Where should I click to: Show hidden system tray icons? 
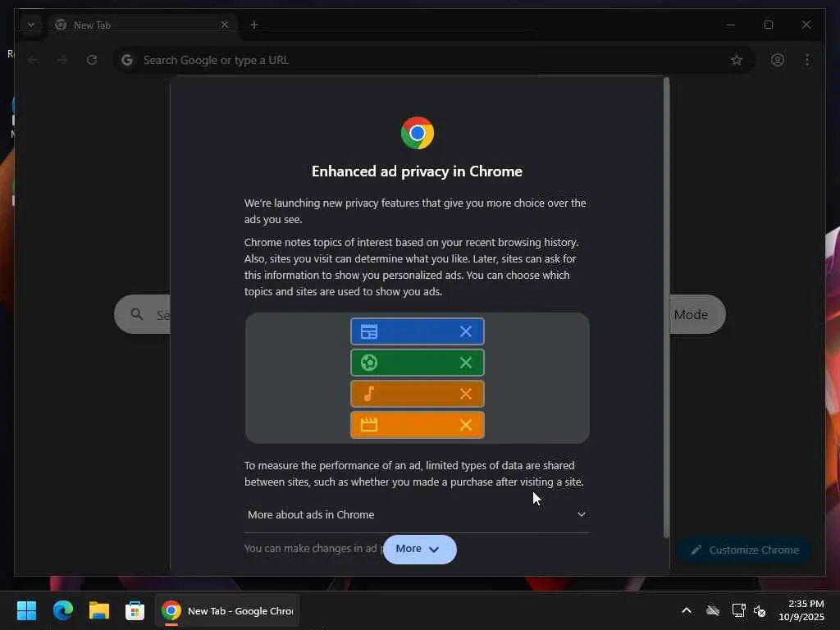tap(687, 610)
